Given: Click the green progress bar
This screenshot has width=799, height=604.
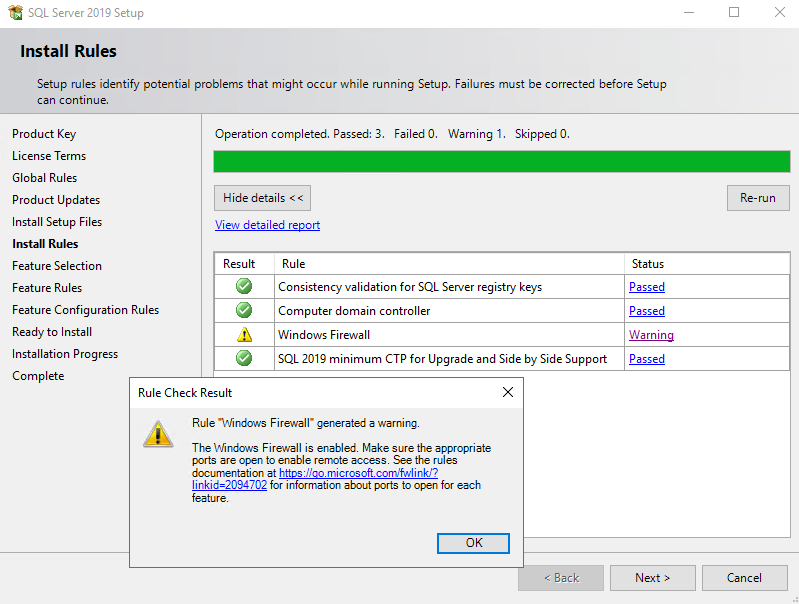Looking at the screenshot, I should point(502,162).
